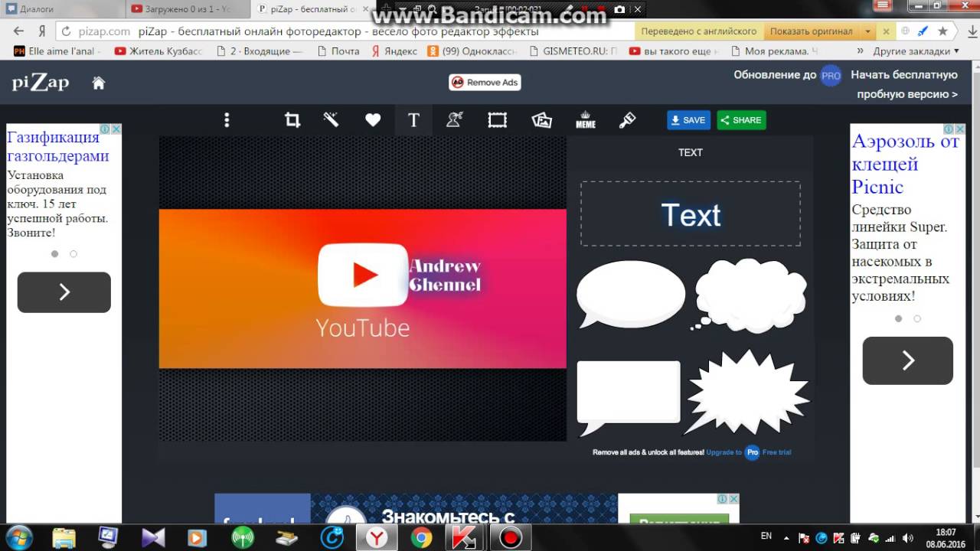
Task: Open the Почта bookmark
Action: pos(338,51)
